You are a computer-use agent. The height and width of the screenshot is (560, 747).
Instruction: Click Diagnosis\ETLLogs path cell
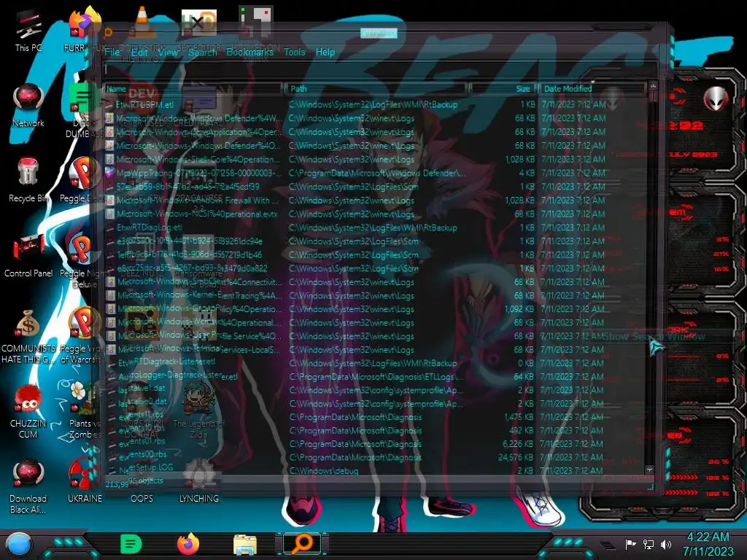tap(376, 377)
